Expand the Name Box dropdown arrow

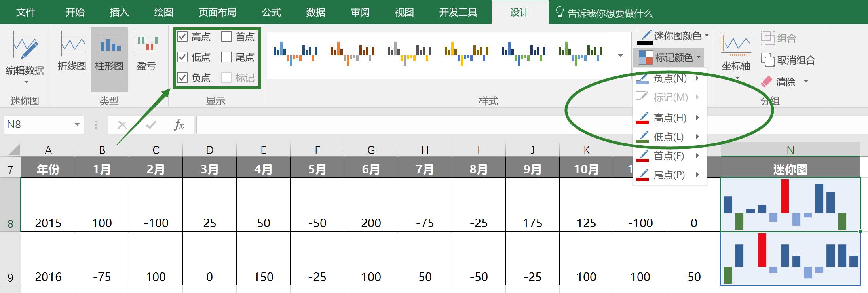tap(77, 125)
